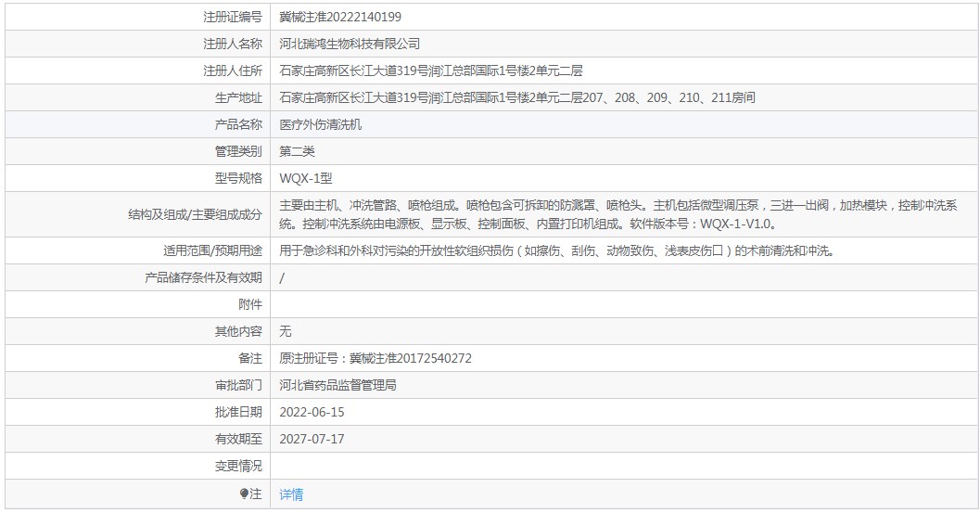
Task: Click the WQX-1型 model specification value
Action: pyautogui.click(x=305, y=178)
